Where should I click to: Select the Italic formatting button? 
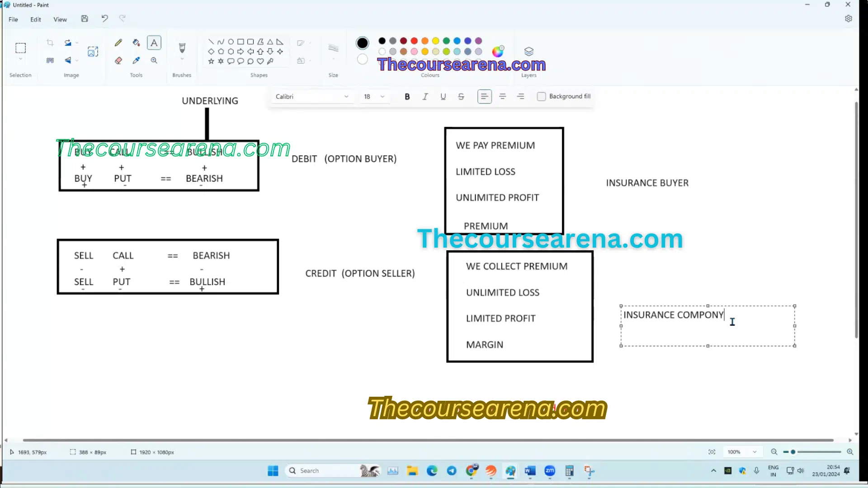coord(426,97)
